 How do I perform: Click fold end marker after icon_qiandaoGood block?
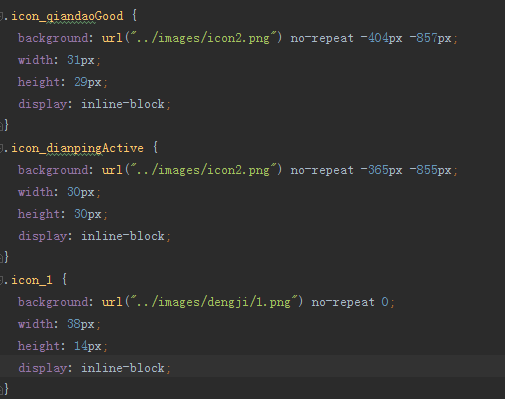(x=1, y=126)
